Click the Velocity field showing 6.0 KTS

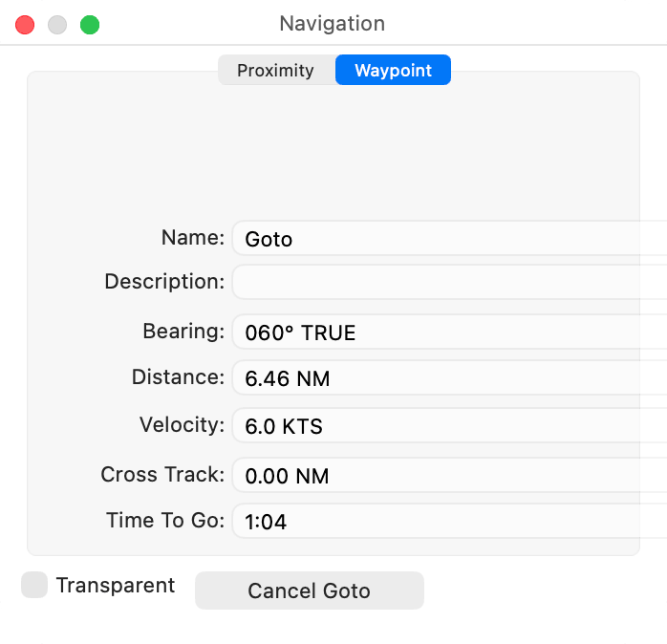(450, 426)
